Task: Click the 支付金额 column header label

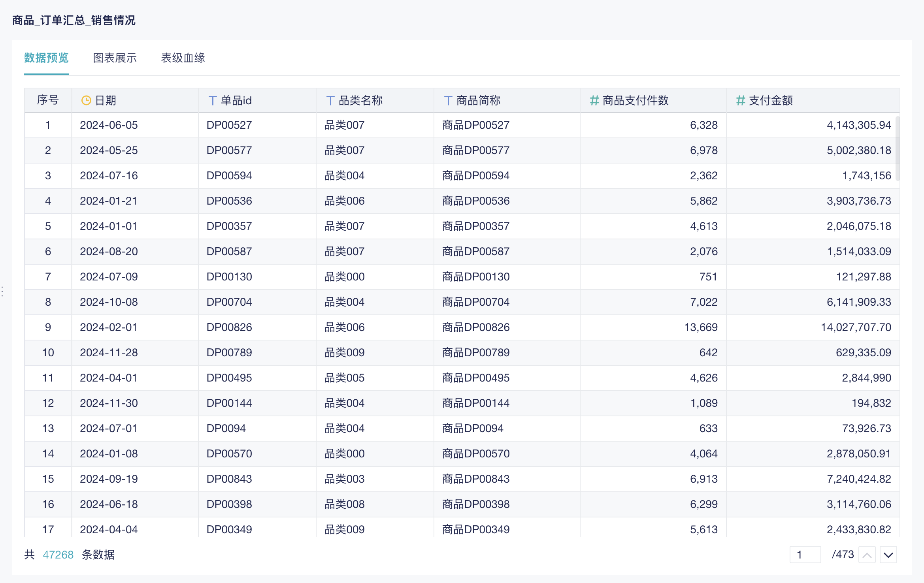Action: (771, 100)
